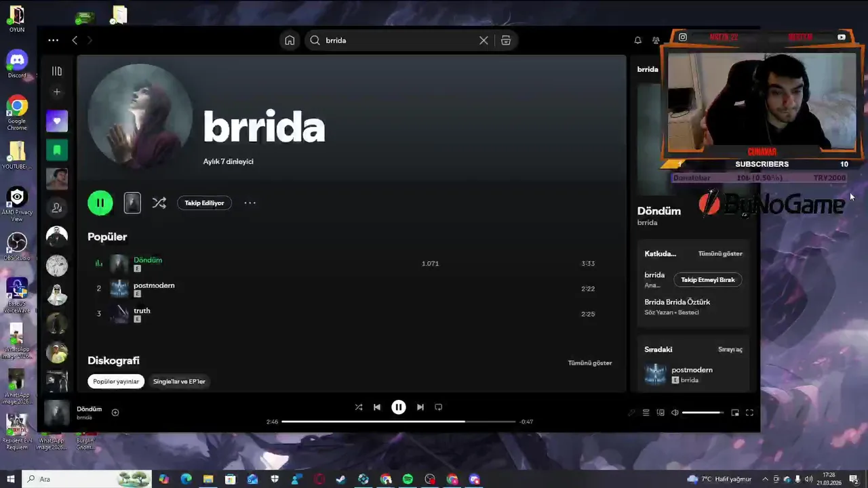This screenshot has width=868, height=488.
Task: Open green bookmark episodes item in sidebar
Action: tap(57, 150)
